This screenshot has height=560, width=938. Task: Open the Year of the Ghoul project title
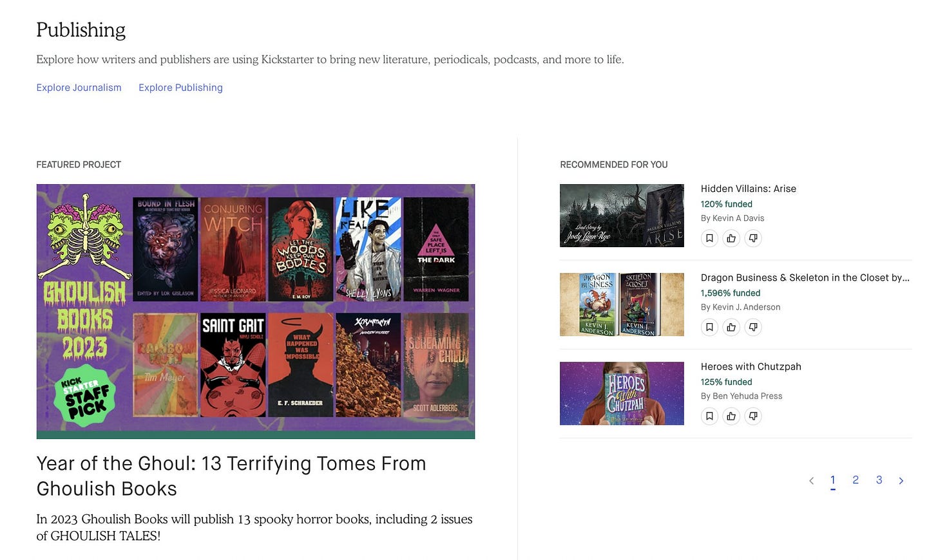point(231,476)
